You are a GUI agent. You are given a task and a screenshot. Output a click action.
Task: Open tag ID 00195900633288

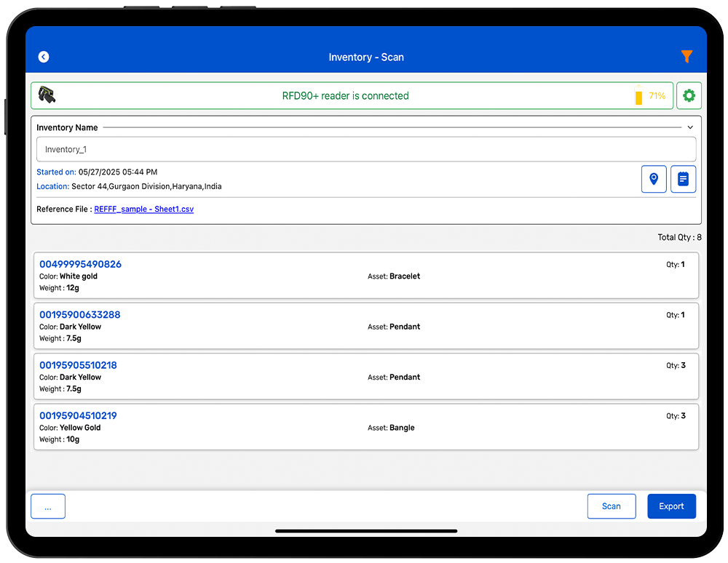tap(80, 315)
